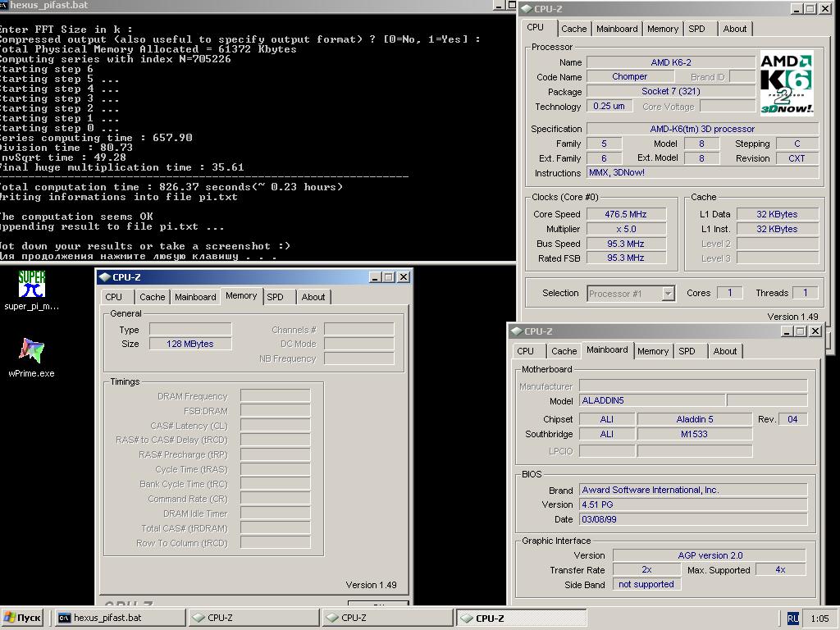The height and width of the screenshot is (630, 840).
Task: Click the 2x transfer rate value
Action: (646, 570)
